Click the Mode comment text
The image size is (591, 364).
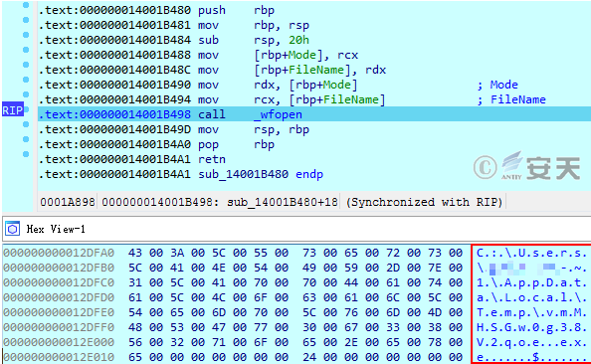tap(503, 85)
